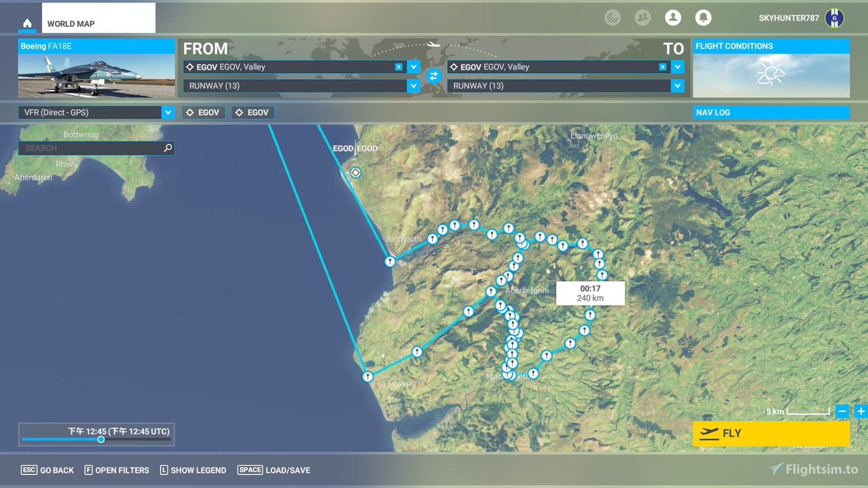
Task: Click the swap departure and arrival arrows icon
Action: 433,76
